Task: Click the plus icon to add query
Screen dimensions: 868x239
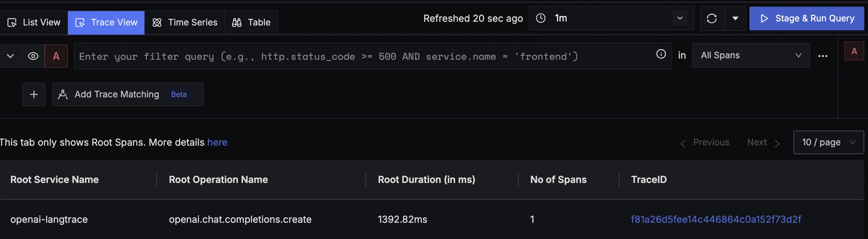Action: 34,94
